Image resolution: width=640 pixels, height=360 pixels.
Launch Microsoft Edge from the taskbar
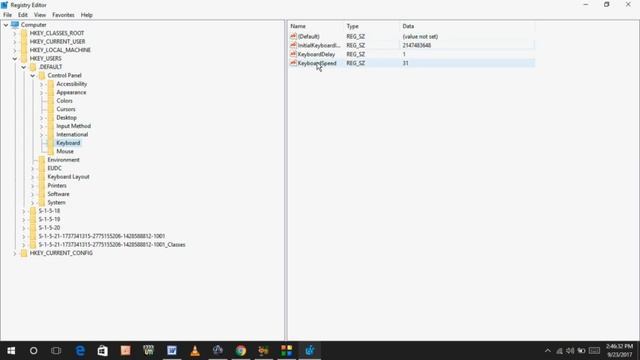80,351
